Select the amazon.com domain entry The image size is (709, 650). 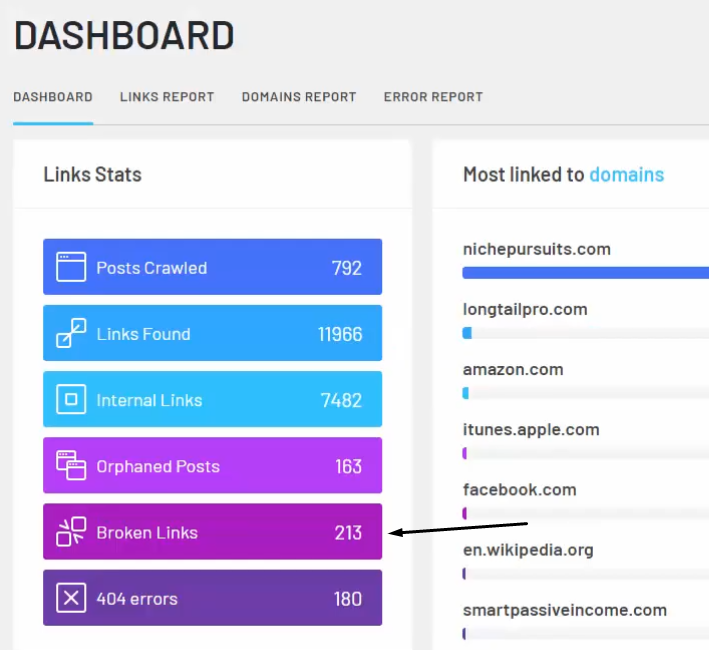(x=513, y=370)
